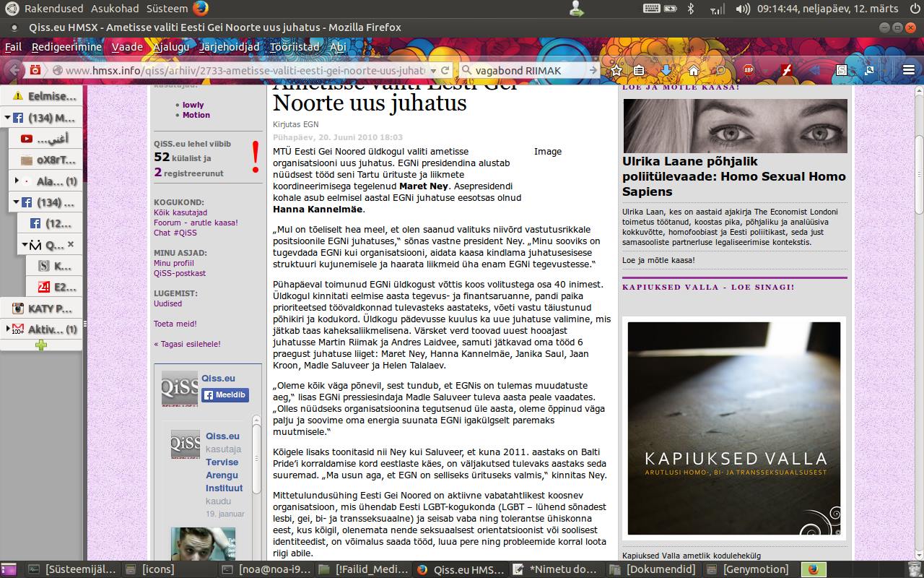Screen dimensions: 924x578
Task: Click the user switch icon in top panel
Action: click(x=576, y=9)
